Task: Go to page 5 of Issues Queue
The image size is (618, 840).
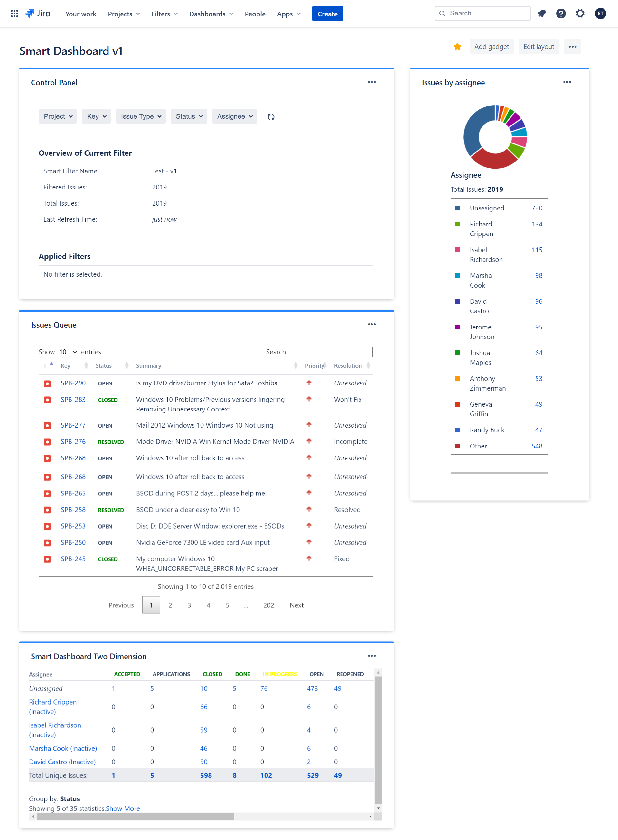Action: (x=227, y=605)
